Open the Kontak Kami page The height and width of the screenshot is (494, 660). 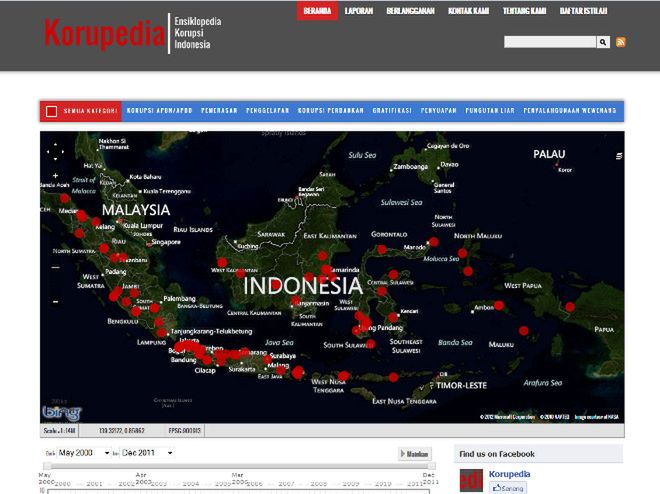(x=468, y=11)
